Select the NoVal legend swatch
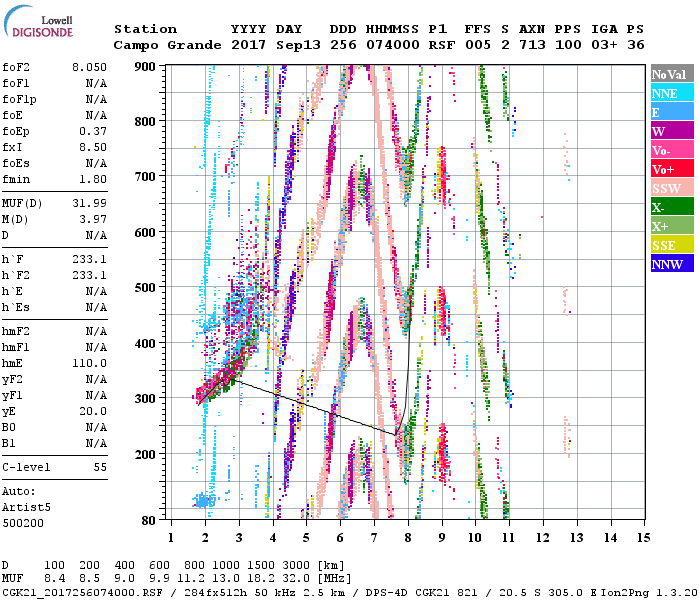Viewport: 700px width, 600px height. pos(672,74)
